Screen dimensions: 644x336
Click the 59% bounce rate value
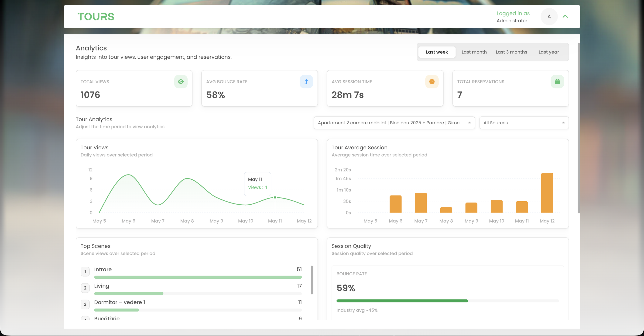pyautogui.click(x=346, y=288)
